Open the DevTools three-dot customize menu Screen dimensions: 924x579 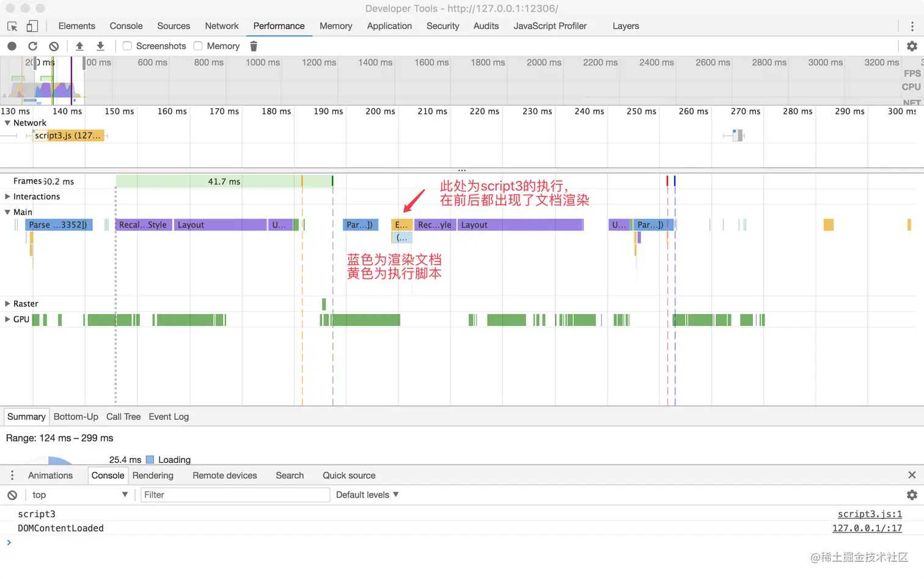[912, 26]
